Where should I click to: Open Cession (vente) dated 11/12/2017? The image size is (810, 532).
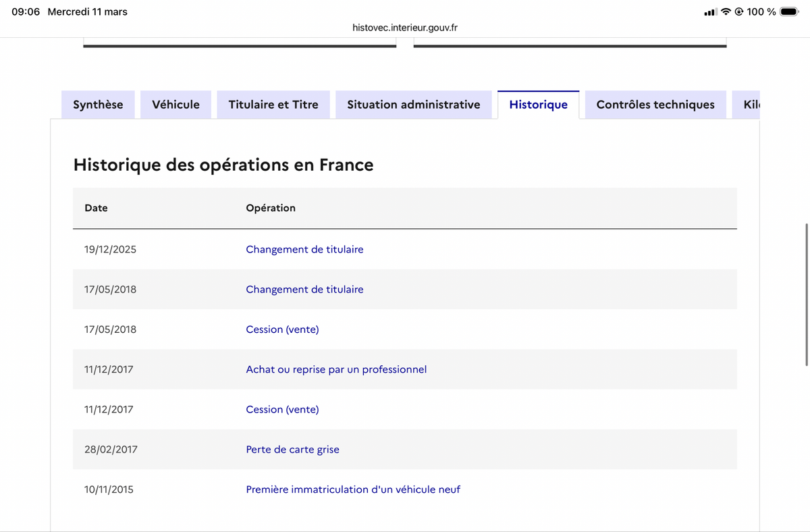tap(282, 409)
